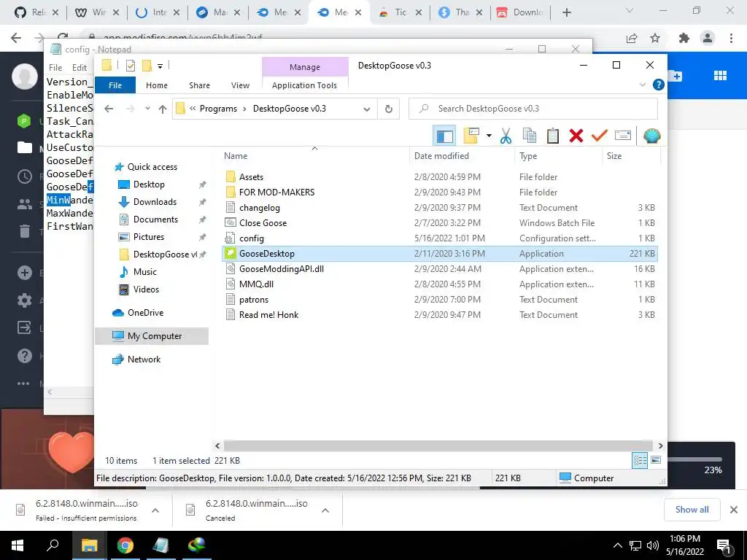Open the Classic Shell seashell icon
Viewport: 747px width, 560px height.
(x=651, y=136)
